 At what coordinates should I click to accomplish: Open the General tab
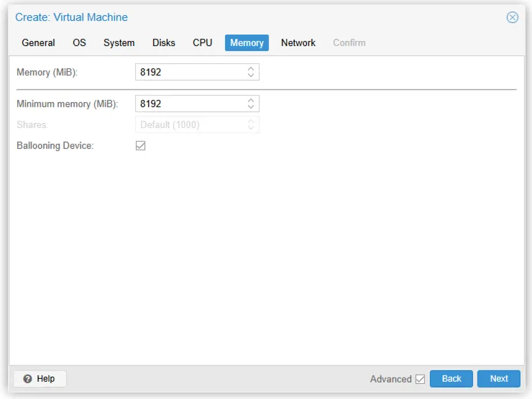pyautogui.click(x=38, y=42)
